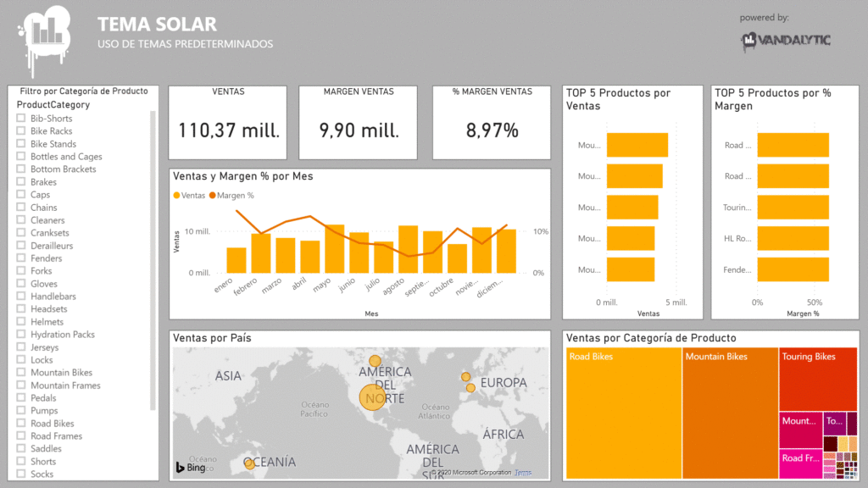The width and height of the screenshot is (868, 488).
Task: Open the Terms link on the map
Action: point(523,473)
